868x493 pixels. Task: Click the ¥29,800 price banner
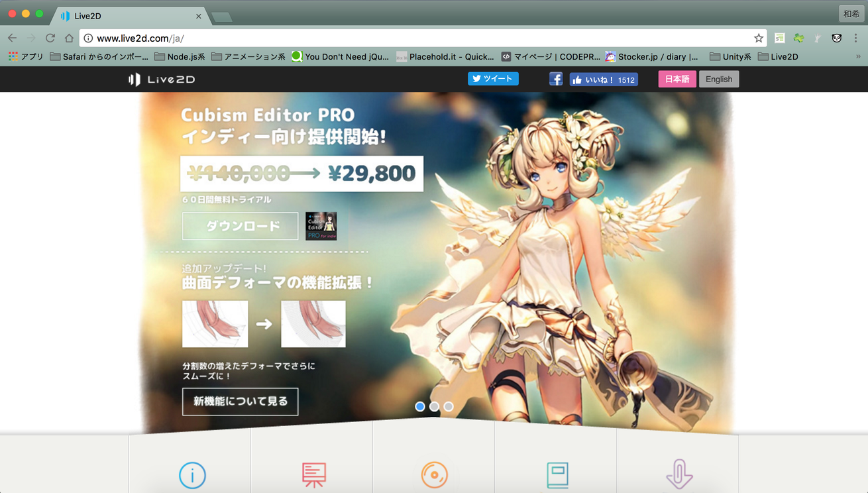(x=302, y=174)
